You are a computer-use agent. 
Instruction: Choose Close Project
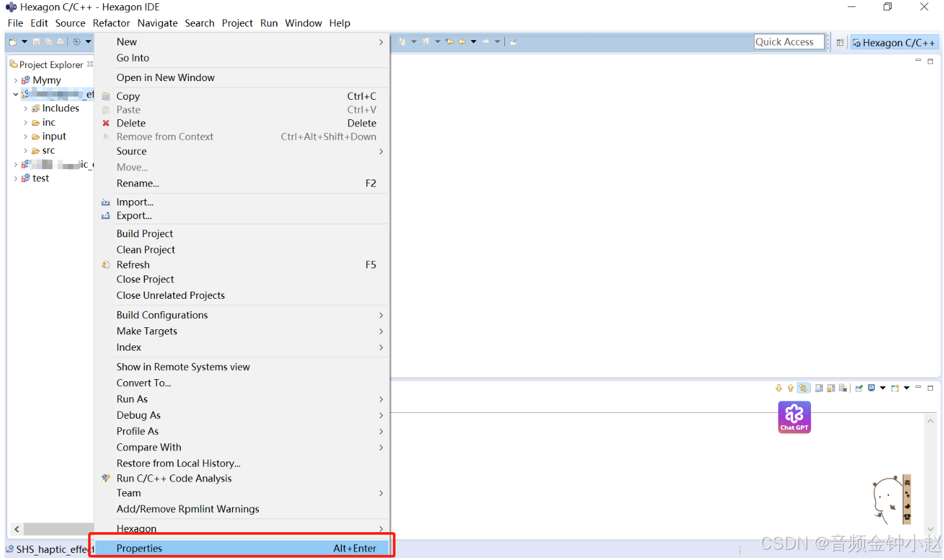tap(242, 279)
